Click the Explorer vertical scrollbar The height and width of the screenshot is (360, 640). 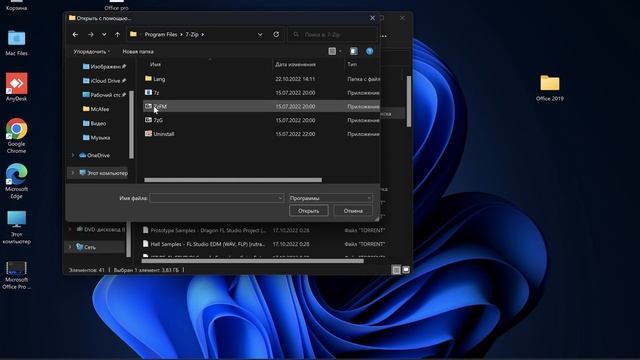(409, 101)
